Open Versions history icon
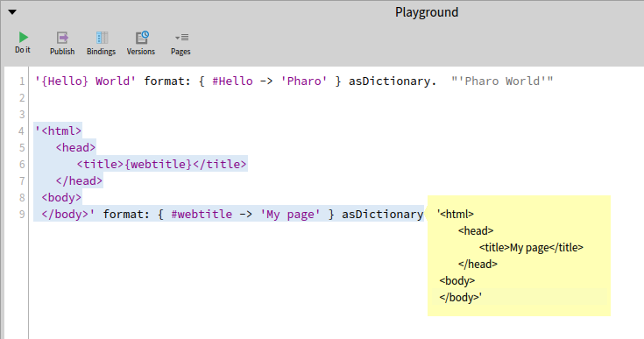This screenshot has height=339, width=644. pos(142,38)
